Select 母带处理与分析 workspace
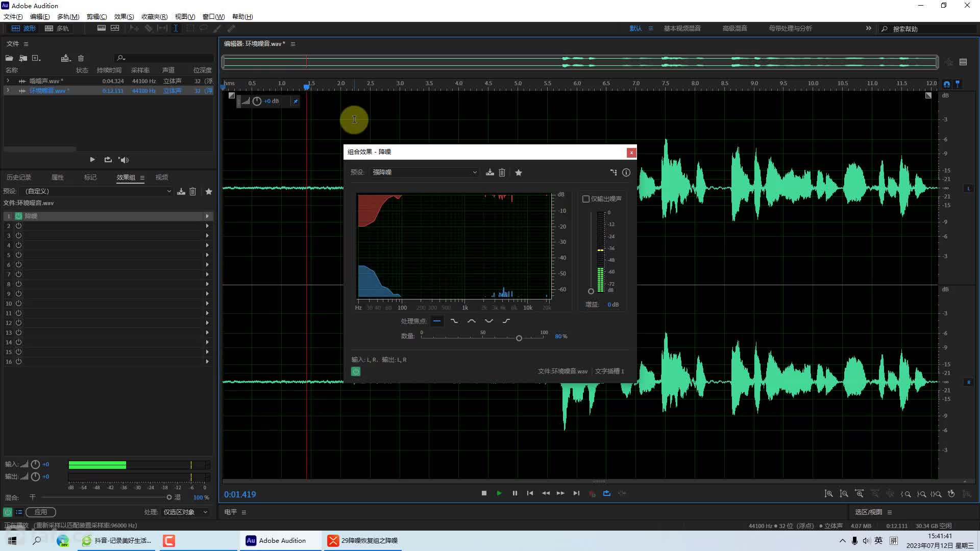 791,29
